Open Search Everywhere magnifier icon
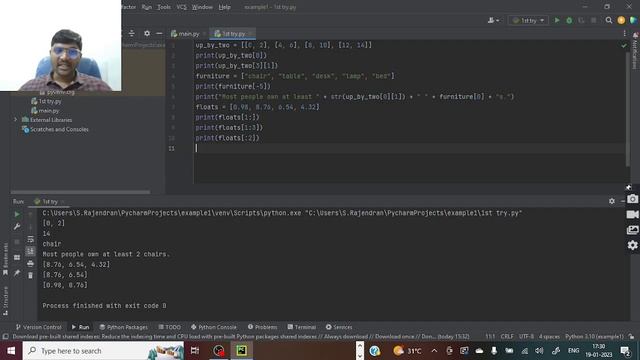 point(609,20)
